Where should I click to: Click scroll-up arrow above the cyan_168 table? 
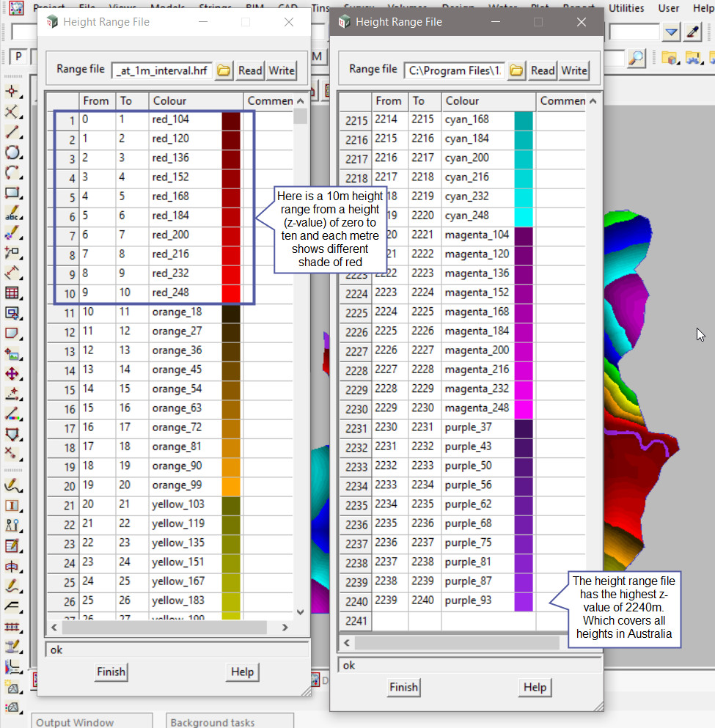(593, 101)
